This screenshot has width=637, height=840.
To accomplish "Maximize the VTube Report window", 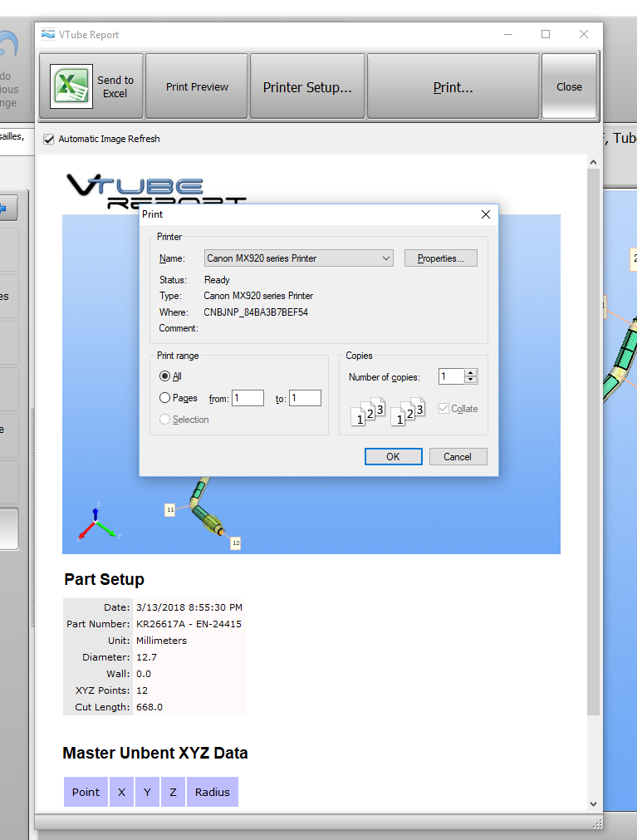I will 546,35.
